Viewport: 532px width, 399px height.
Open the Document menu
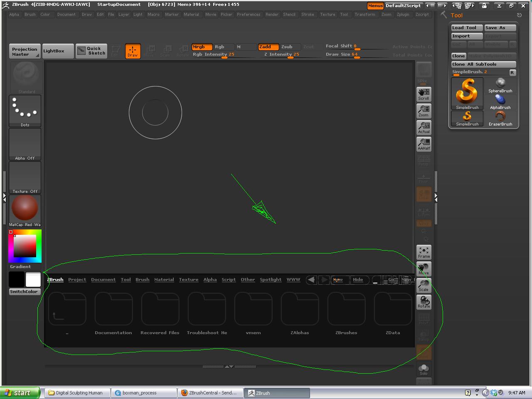coord(66,15)
